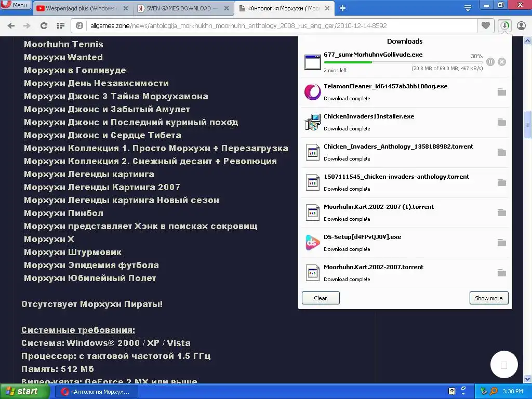Clear the downloads list
The height and width of the screenshot is (399, 532).
[320, 298]
